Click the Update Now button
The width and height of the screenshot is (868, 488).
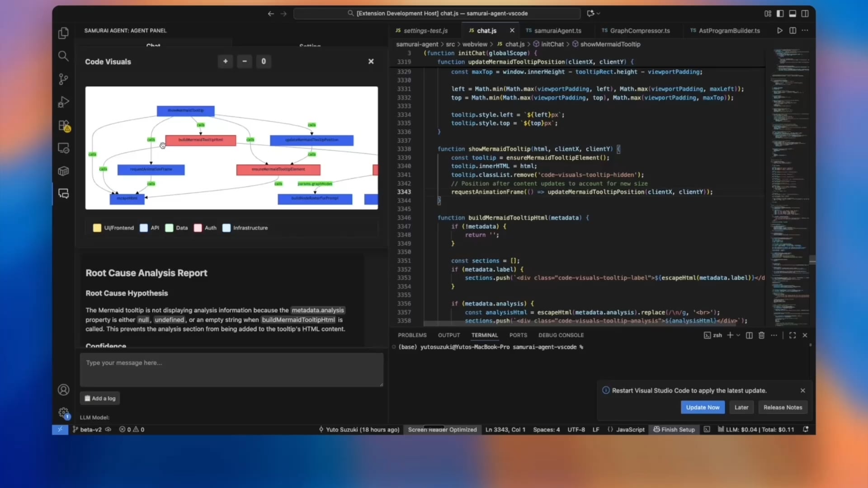pyautogui.click(x=703, y=407)
